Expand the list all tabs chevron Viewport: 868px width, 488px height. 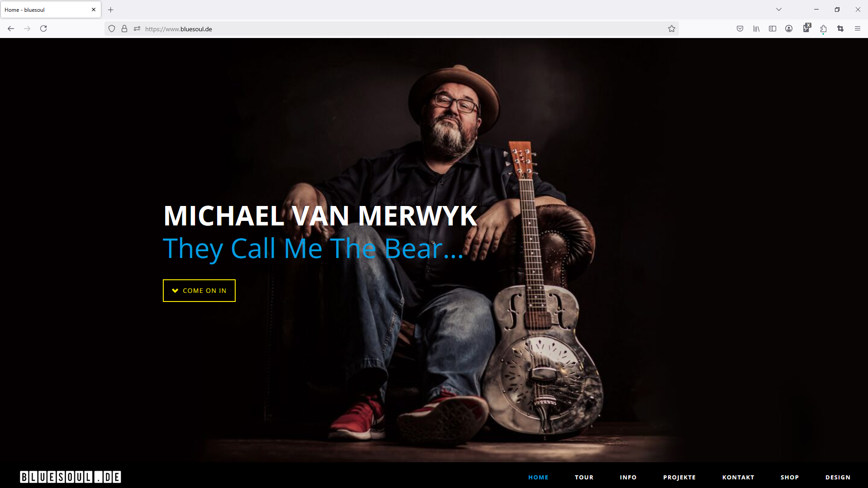coord(779,10)
